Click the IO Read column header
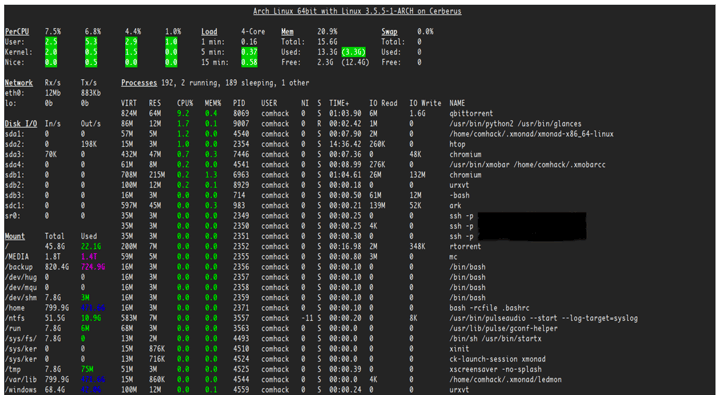720x395 pixels. click(383, 103)
